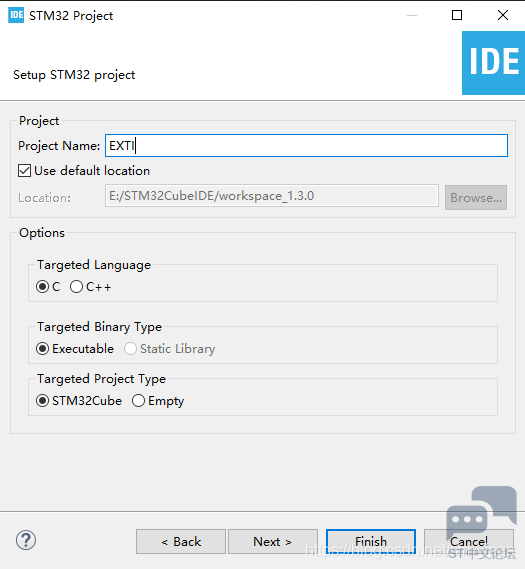Viewport: 525px width, 569px height.
Task: Click the Location path field
Action: 272,196
